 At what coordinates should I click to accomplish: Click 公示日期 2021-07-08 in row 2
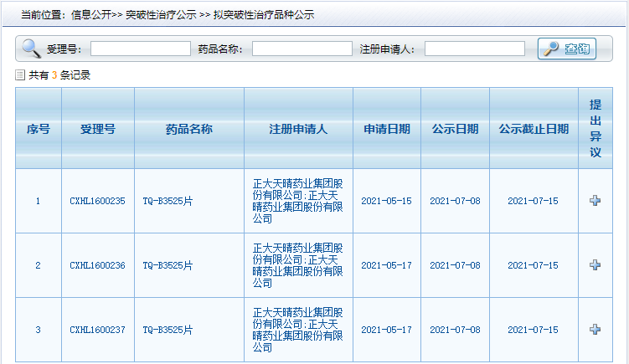pos(455,265)
